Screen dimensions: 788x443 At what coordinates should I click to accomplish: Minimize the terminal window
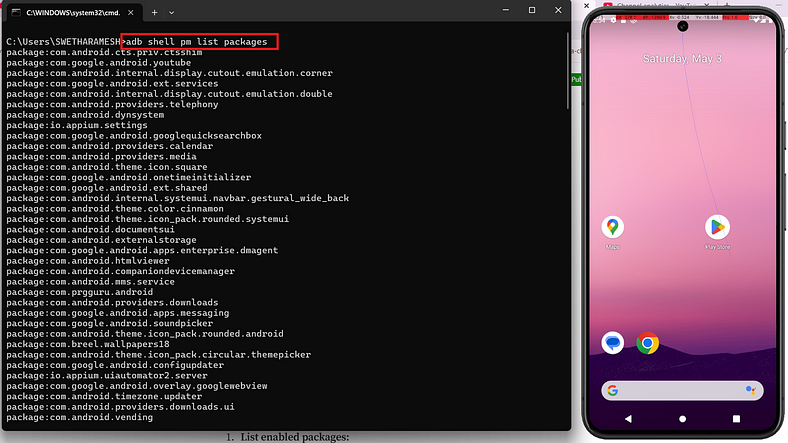[506, 10]
